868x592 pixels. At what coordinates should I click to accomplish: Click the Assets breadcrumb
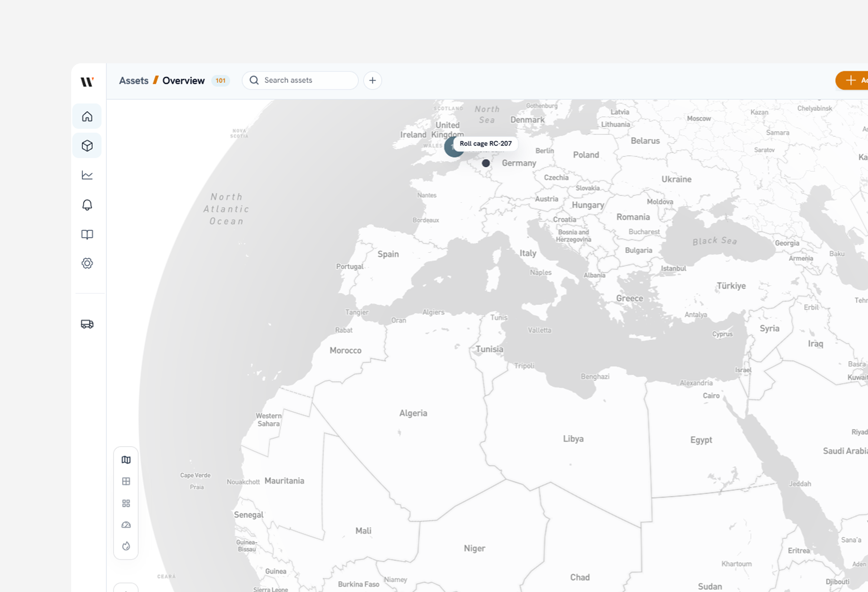point(134,80)
